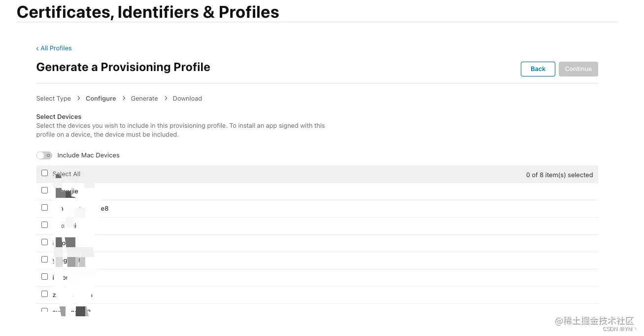
Task: Check the seventh device row checkbox starting with z
Action: point(45,294)
